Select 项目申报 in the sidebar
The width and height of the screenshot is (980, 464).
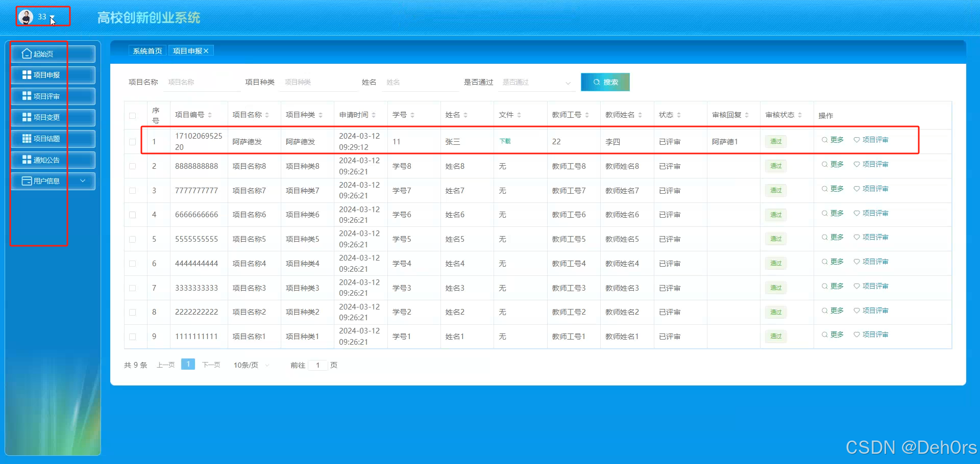[53, 75]
